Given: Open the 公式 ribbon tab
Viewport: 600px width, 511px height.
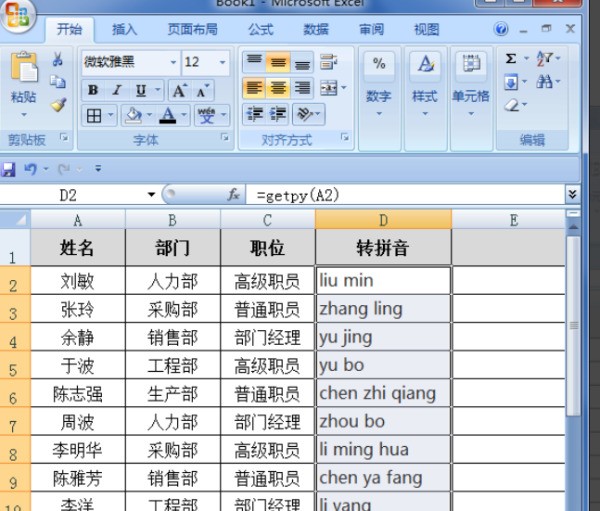Looking at the screenshot, I should [261, 30].
